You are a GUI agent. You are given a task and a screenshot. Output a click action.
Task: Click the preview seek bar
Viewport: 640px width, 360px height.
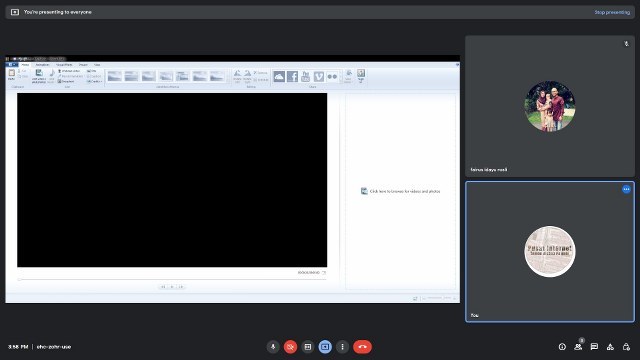(x=172, y=280)
